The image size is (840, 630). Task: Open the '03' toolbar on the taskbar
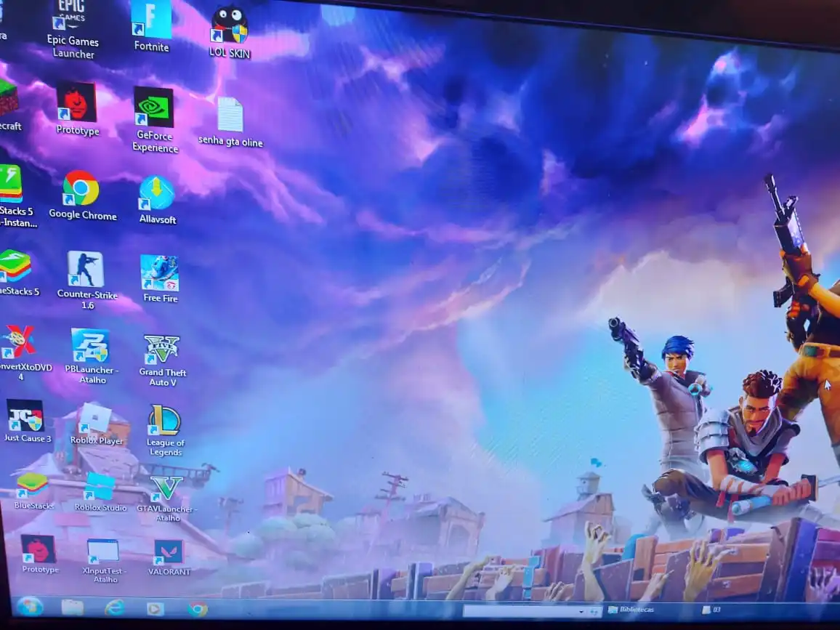click(x=712, y=610)
